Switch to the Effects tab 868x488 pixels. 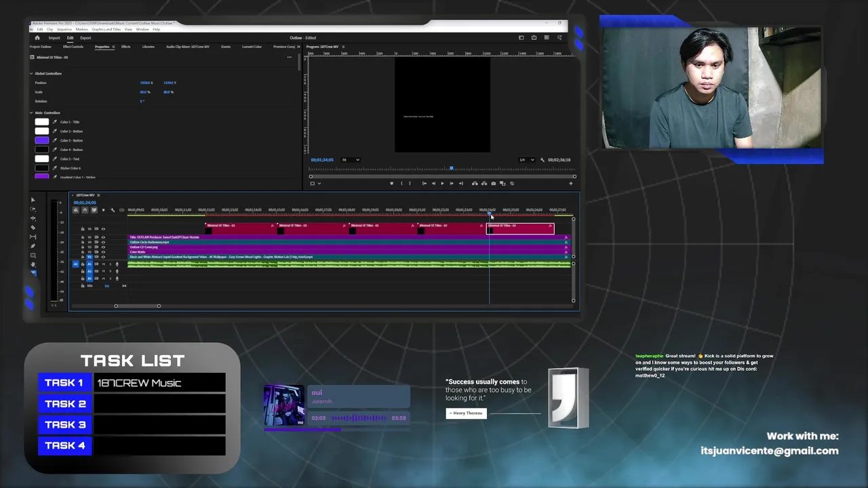(125, 47)
